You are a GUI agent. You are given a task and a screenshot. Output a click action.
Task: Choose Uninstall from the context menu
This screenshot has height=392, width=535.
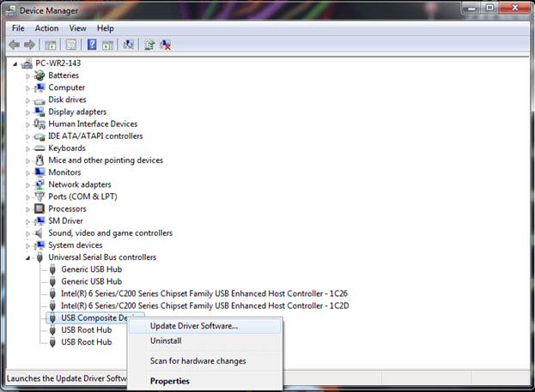click(x=204, y=341)
